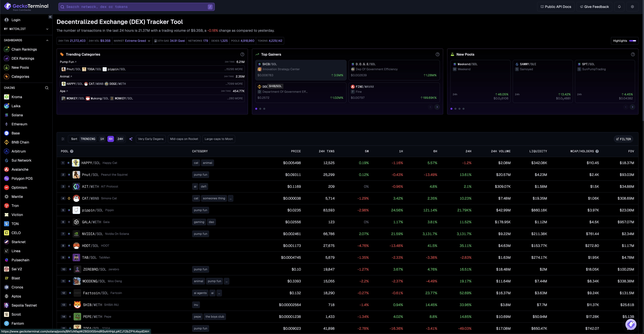Open DEX Rankings dashboard
This screenshot has height=334, width=644.
click(x=23, y=58)
